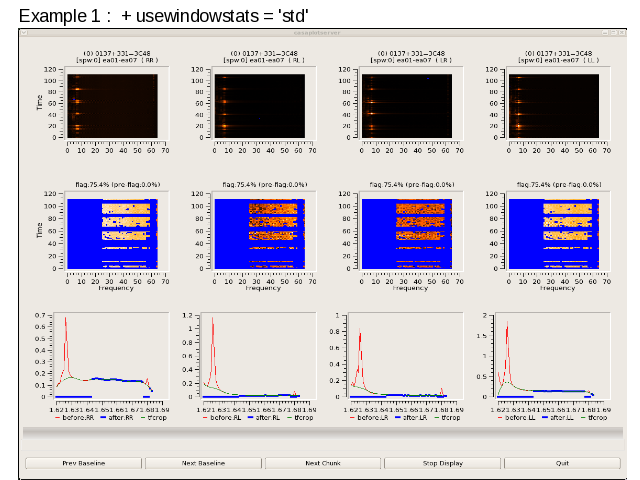Click the '[spw:0] ea01-ea07 ( RL )' plot title
This screenshot has height=480, width=640.
click(264, 60)
